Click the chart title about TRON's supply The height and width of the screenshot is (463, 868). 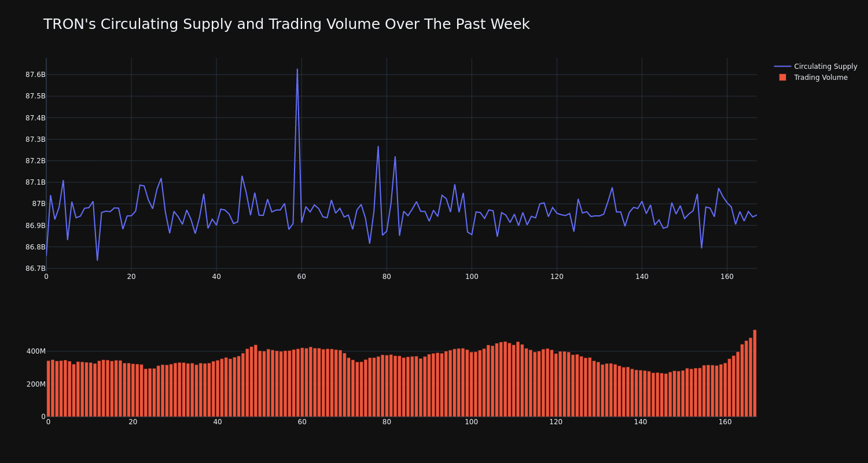coord(286,24)
